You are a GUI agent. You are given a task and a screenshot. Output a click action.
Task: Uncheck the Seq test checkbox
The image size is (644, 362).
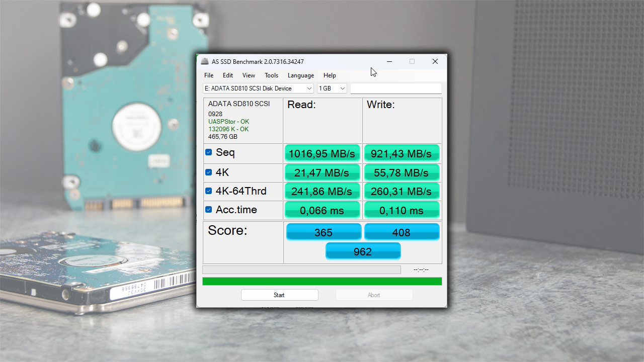208,152
